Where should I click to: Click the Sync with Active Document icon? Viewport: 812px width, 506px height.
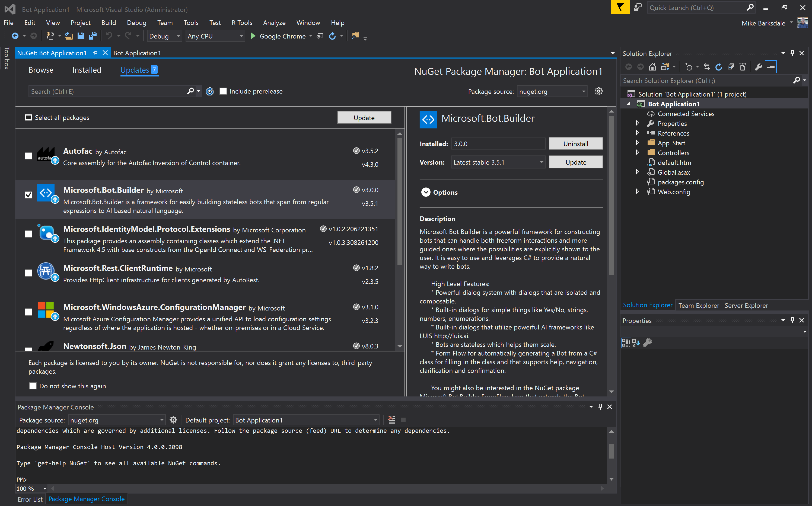706,67
